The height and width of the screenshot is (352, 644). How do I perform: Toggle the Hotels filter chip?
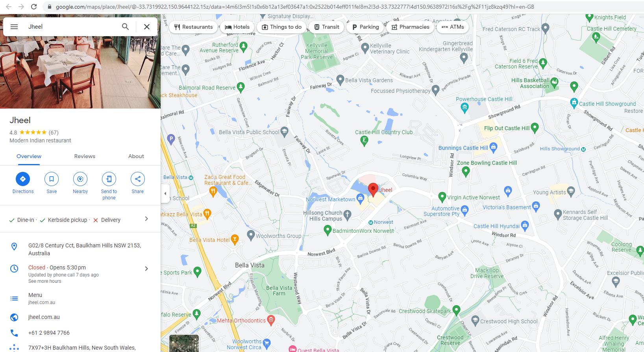coord(237,27)
